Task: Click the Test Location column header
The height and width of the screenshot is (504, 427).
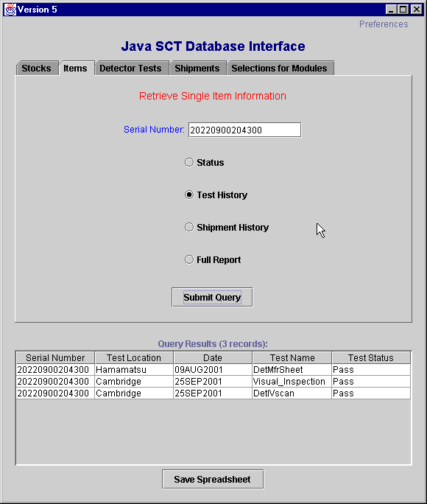Action: pyautogui.click(x=134, y=358)
